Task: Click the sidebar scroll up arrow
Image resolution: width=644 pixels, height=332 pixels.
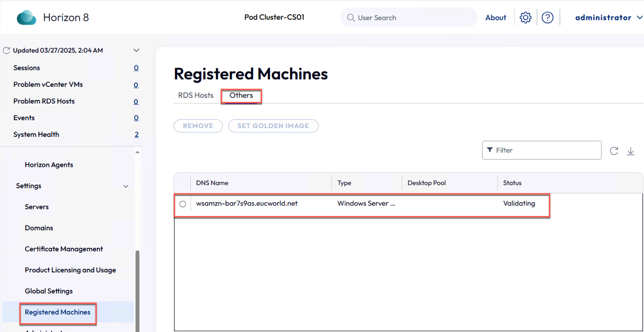Action: point(138,152)
